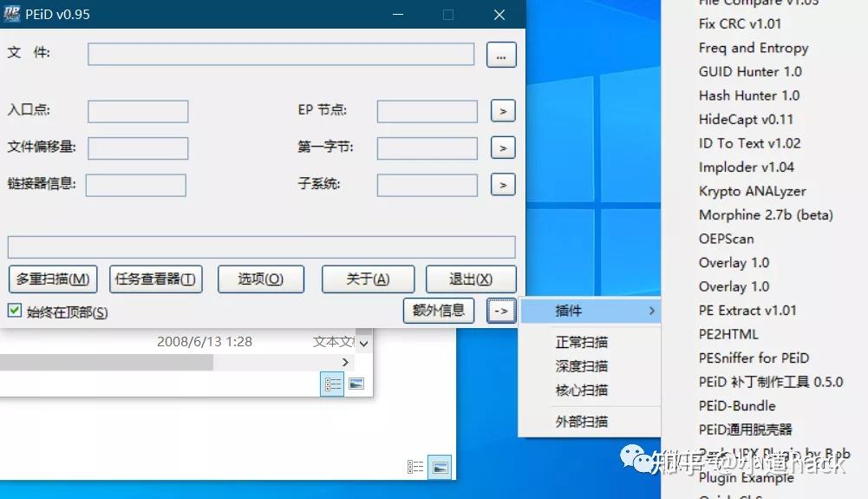Run Krypto ANALyzer plugin

click(753, 191)
